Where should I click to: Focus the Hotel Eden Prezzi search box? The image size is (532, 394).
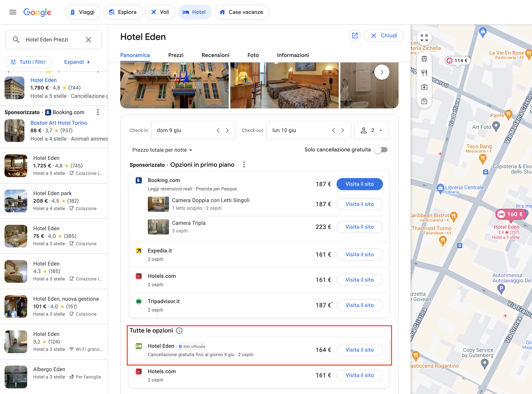(x=53, y=40)
